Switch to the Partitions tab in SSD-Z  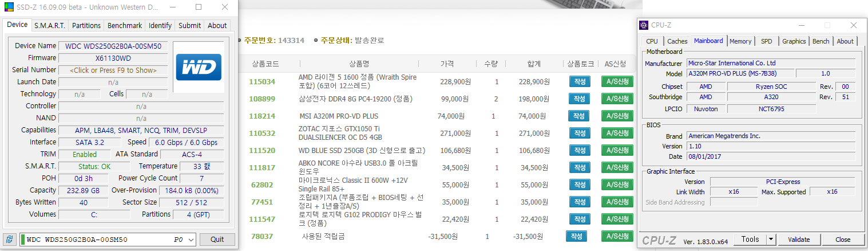(x=86, y=25)
